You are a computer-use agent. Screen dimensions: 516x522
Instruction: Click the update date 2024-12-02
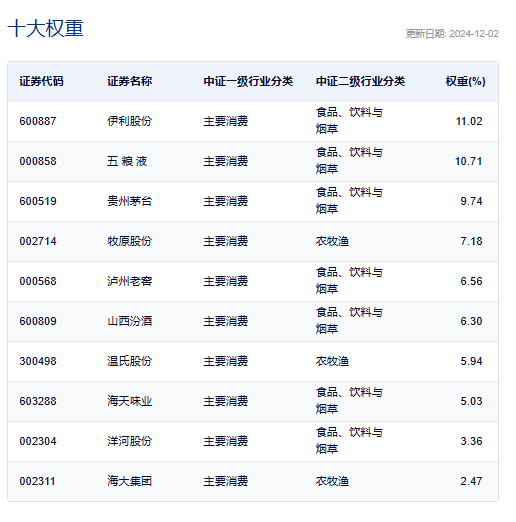[474, 34]
